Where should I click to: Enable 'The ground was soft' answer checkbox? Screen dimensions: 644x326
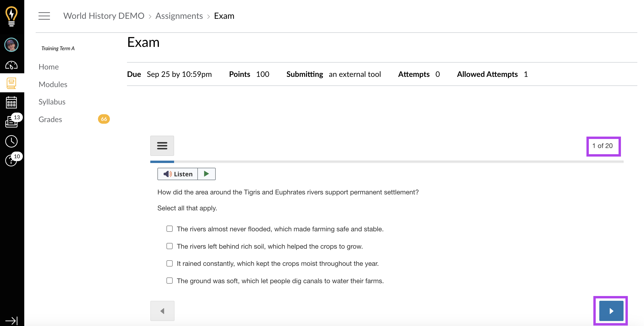pos(170,281)
